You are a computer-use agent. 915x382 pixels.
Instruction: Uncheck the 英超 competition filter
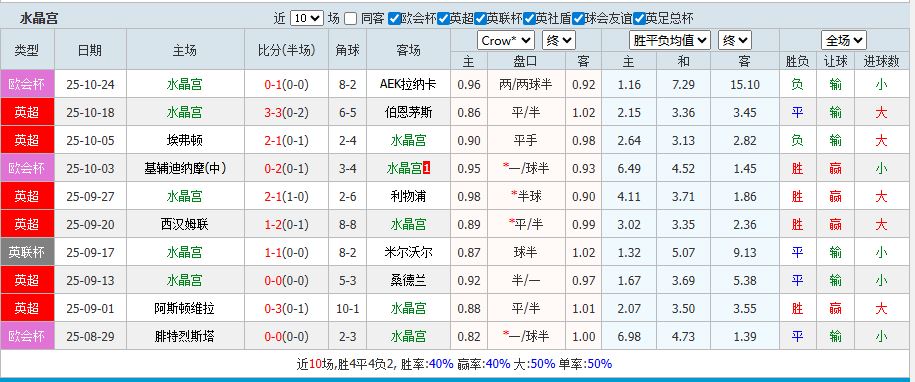(x=443, y=19)
